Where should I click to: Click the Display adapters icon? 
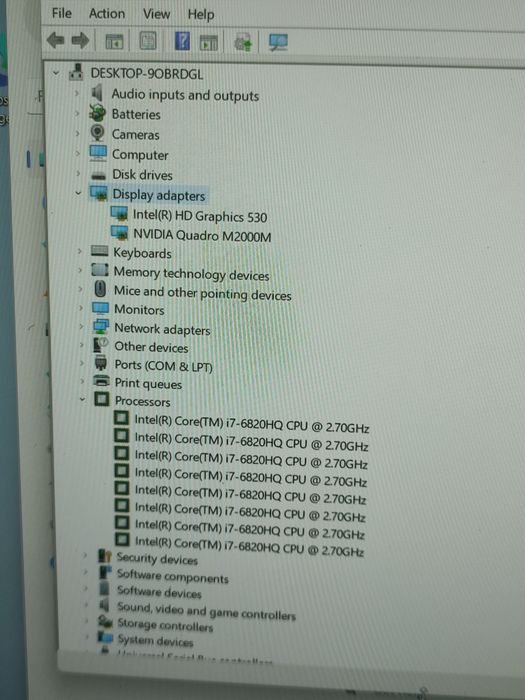click(99, 194)
